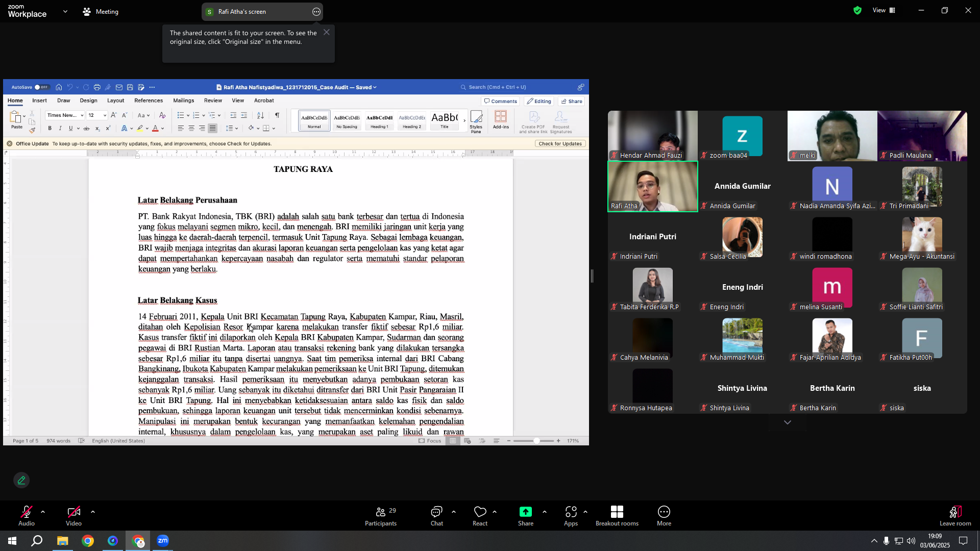Click the Email icon in Word toolbar
Screen dimensions: 980x551
coord(119,87)
